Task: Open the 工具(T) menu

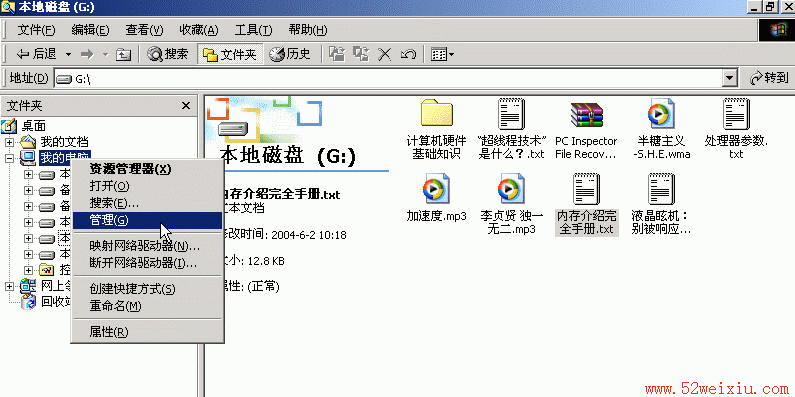Action: [x=254, y=30]
